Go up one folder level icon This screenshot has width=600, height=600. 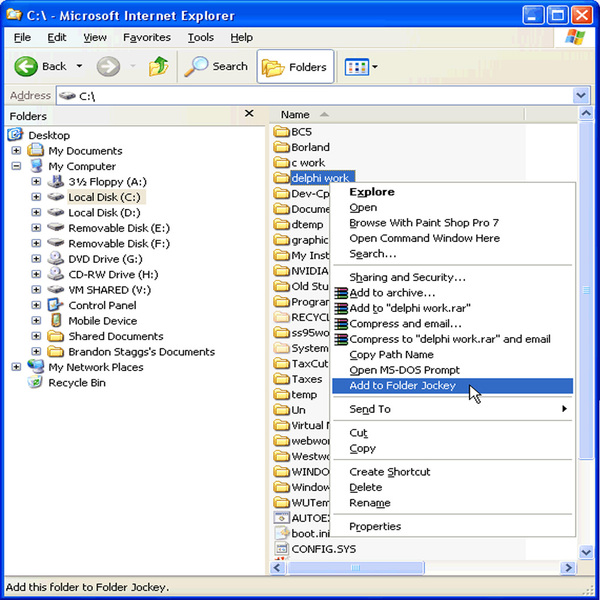tap(159, 66)
